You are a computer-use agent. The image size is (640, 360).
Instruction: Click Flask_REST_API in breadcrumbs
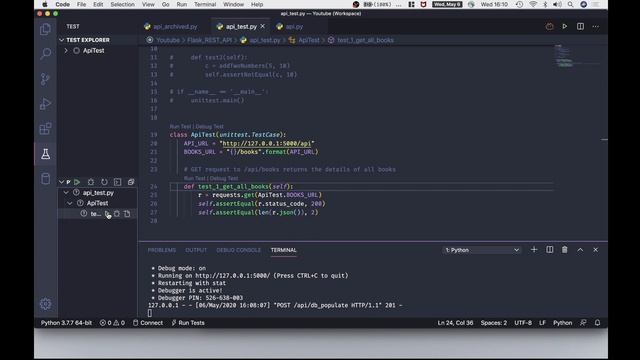point(209,40)
